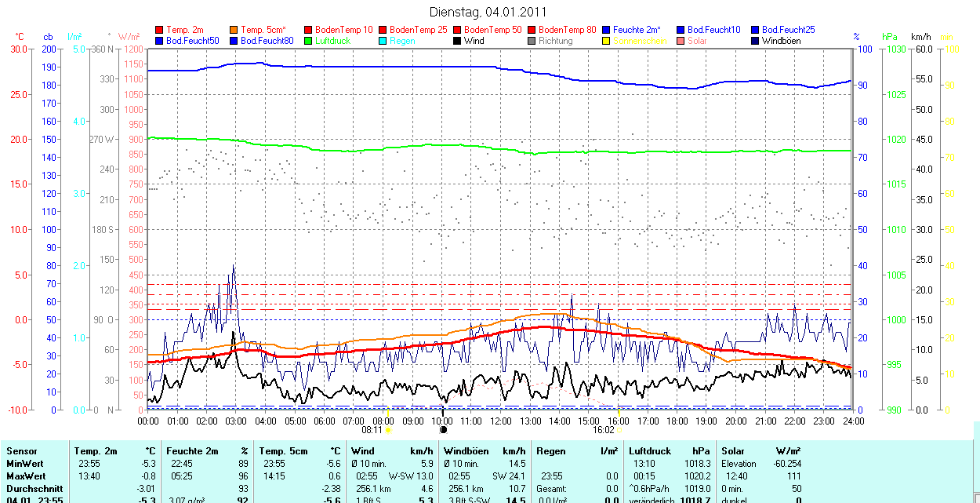This screenshot has width=980, height=503.
Task: Click the Sensor header in the data table
Action: (x=21, y=451)
